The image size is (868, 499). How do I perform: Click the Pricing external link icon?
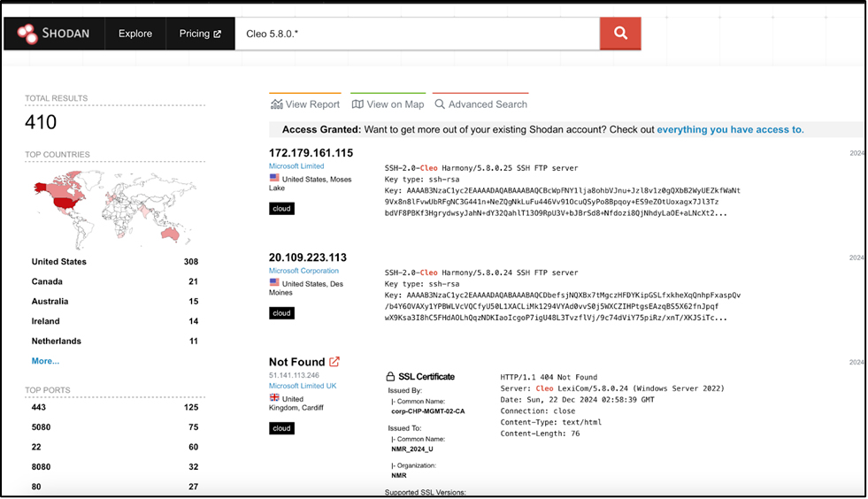[217, 34]
